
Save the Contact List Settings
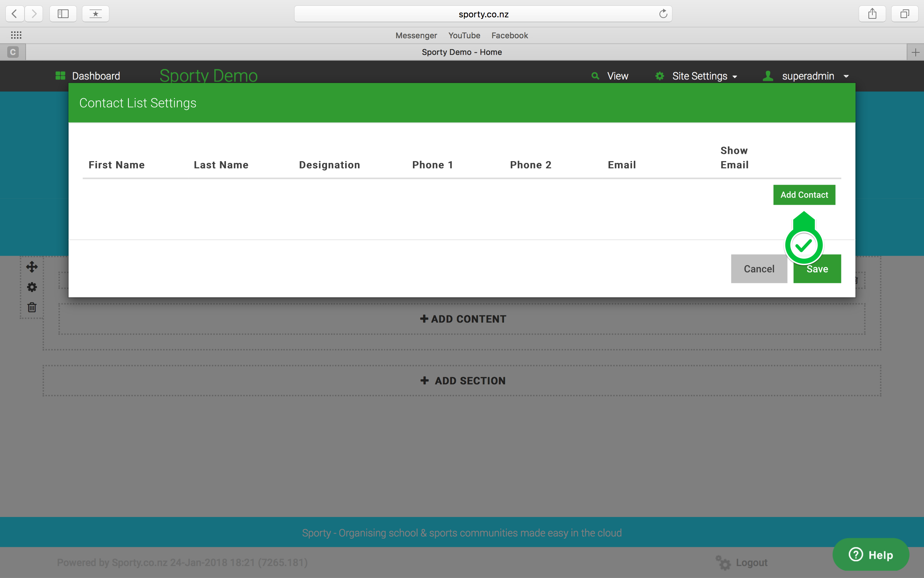tap(817, 269)
